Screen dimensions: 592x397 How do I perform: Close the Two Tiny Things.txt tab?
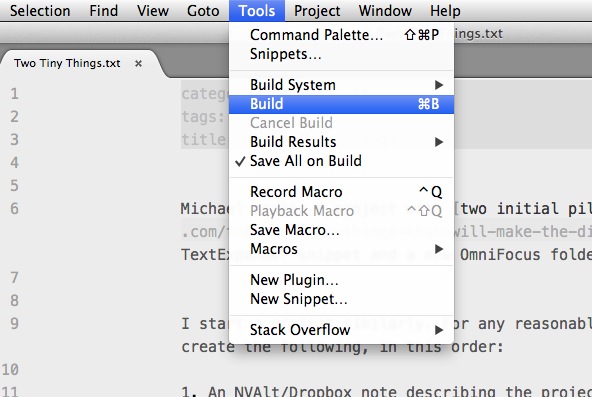(139, 63)
